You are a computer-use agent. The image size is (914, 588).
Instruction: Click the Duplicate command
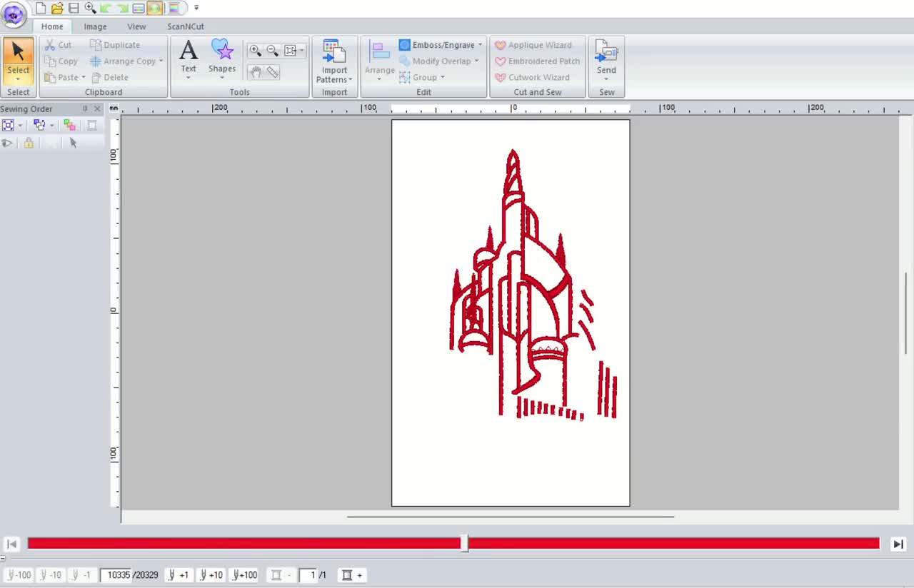(x=115, y=45)
